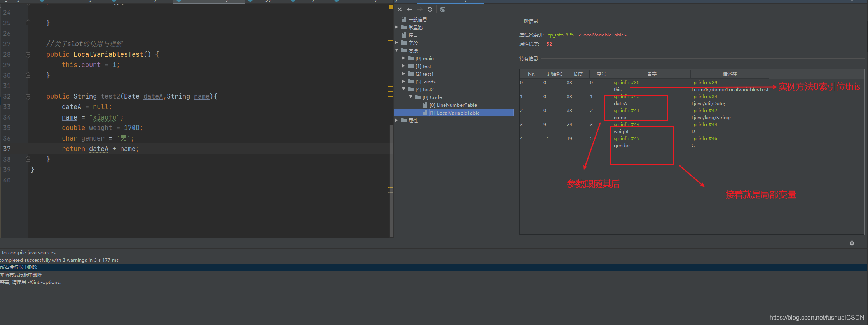Click the this.count assignment on line 29
This screenshot has width=868, height=325.
point(91,65)
